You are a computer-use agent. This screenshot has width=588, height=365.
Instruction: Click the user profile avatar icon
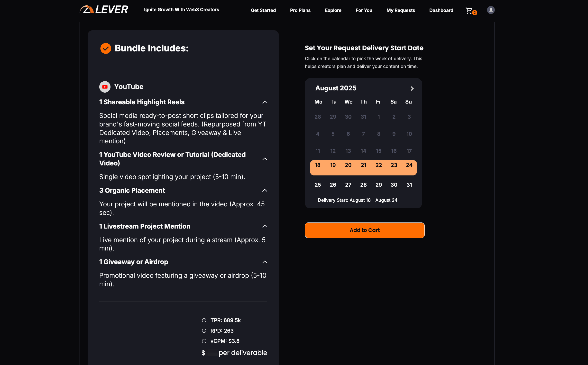pyautogui.click(x=491, y=10)
